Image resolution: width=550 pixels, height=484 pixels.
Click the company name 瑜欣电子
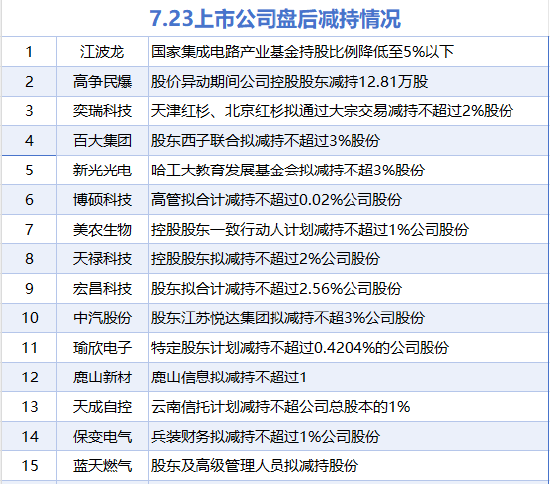click(x=102, y=348)
